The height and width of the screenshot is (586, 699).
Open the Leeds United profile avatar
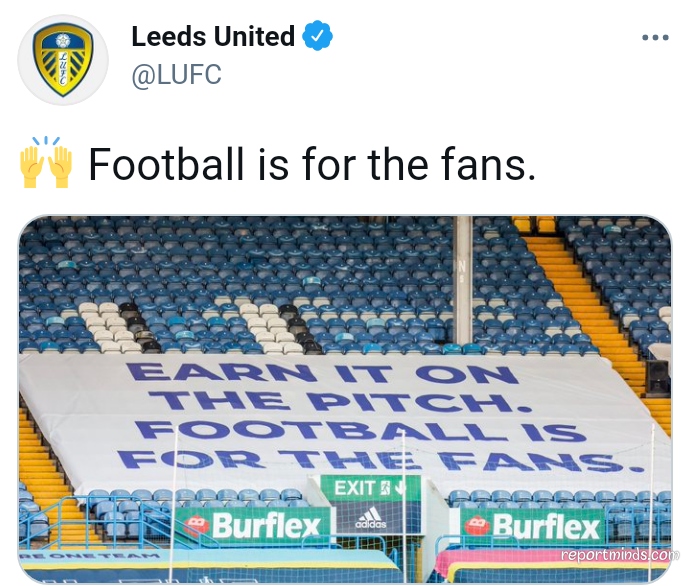pyautogui.click(x=63, y=59)
